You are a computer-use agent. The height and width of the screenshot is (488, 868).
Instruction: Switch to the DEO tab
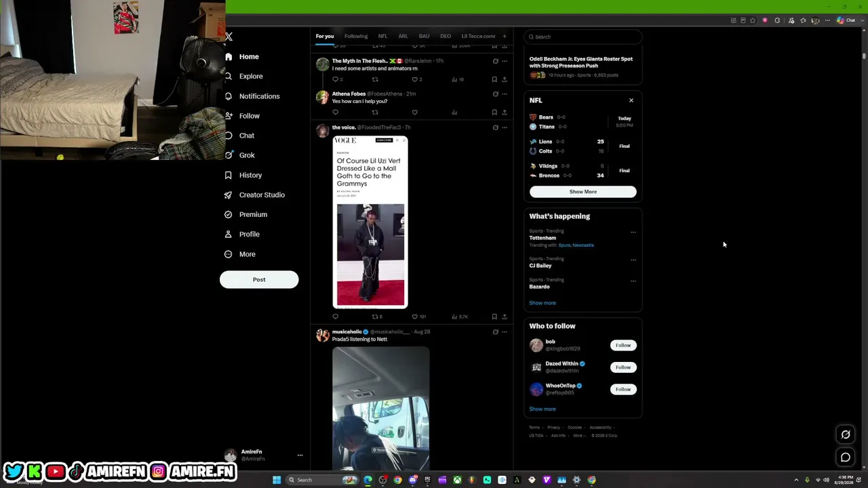[446, 37]
